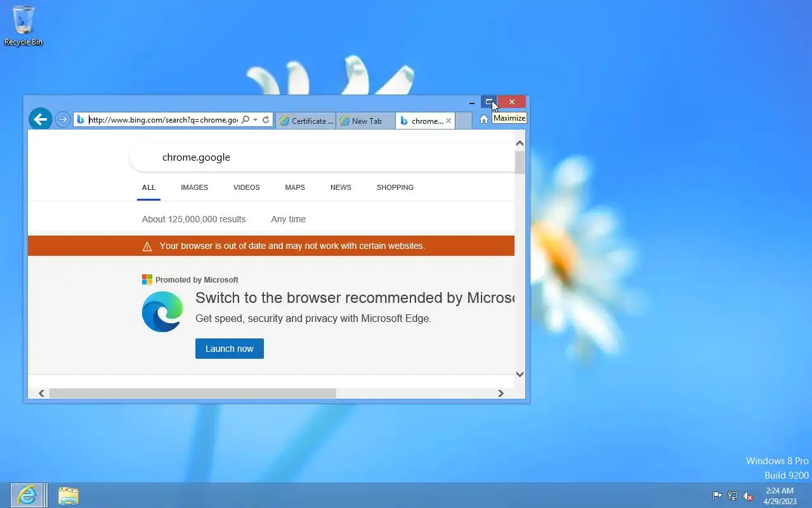Image resolution: width=812 pixels, height=508 pixels.
Task: Click the address bar URL field
Action: point(163,119)
